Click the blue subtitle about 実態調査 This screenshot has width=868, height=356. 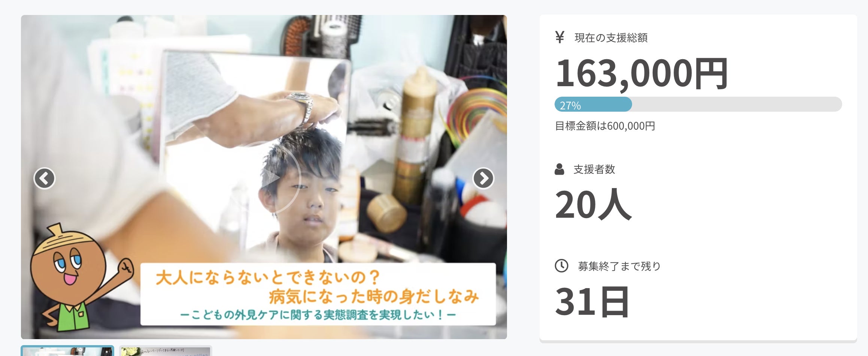point(318,315)
